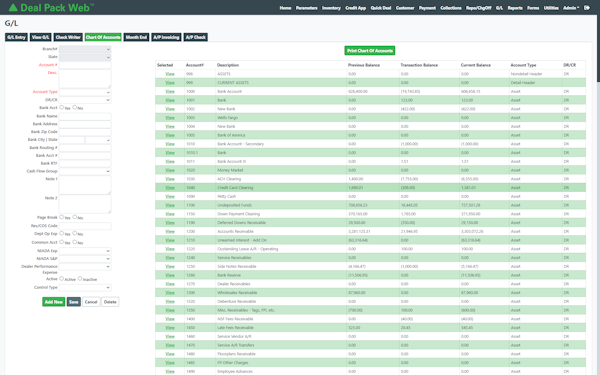Select Yes for Bank Acct
The image size is (600, 375).
coord(62,108)
